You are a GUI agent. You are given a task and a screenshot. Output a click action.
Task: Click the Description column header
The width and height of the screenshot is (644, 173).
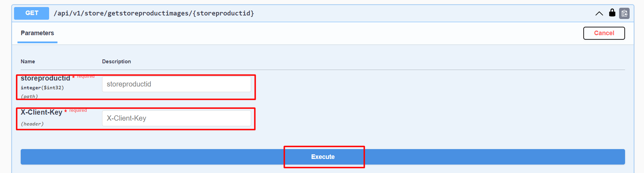coord(116,62)
